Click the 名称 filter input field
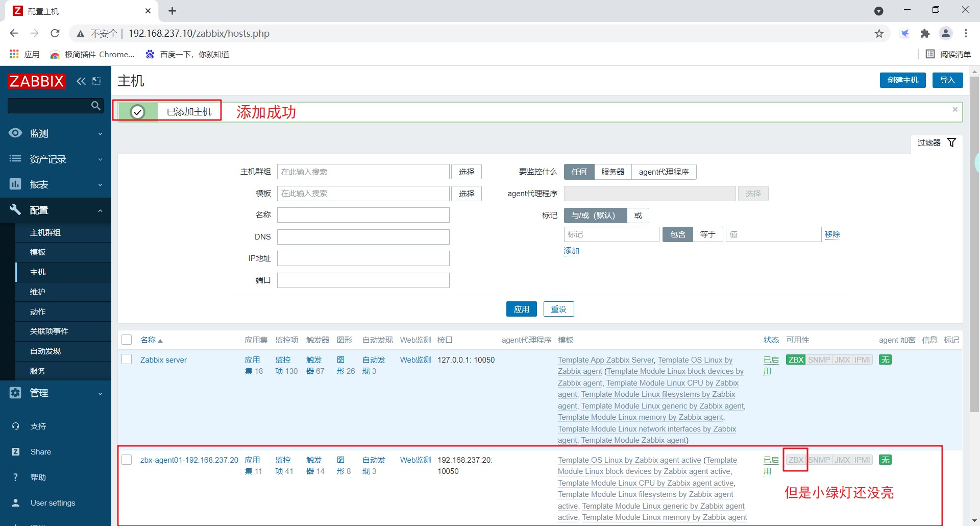 pyautogui.click(x=363, y=215)
